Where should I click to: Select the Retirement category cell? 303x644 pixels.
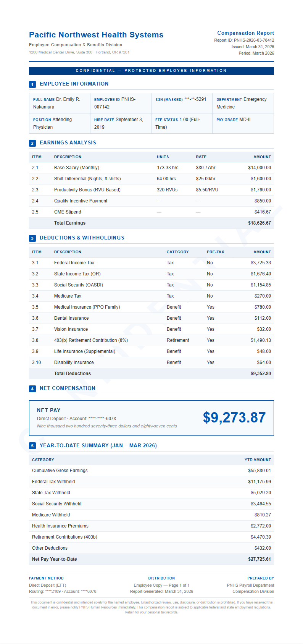(x=178, y=340)
